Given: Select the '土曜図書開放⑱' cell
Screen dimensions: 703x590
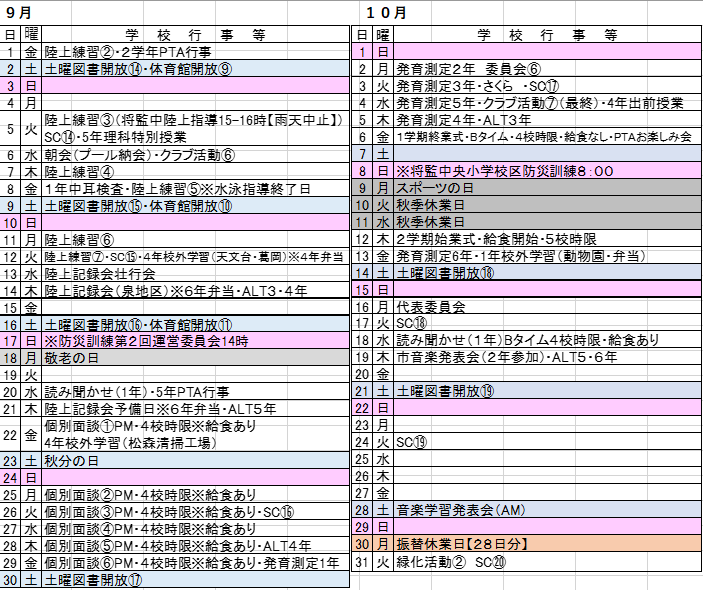Looking at the screenshot, I should coord(547,273).
